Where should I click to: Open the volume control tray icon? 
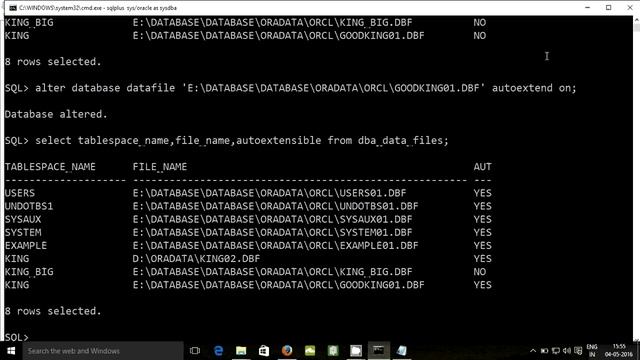click(x=567, y=351)
